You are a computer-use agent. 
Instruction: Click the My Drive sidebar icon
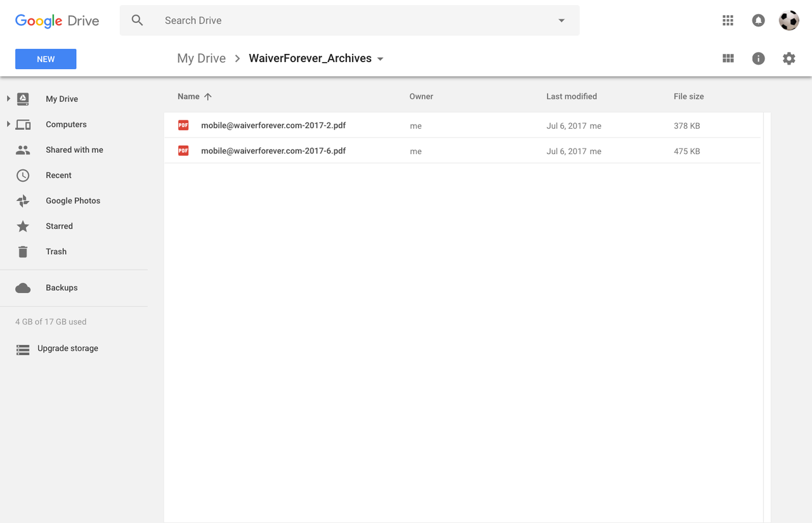[23, 99]
